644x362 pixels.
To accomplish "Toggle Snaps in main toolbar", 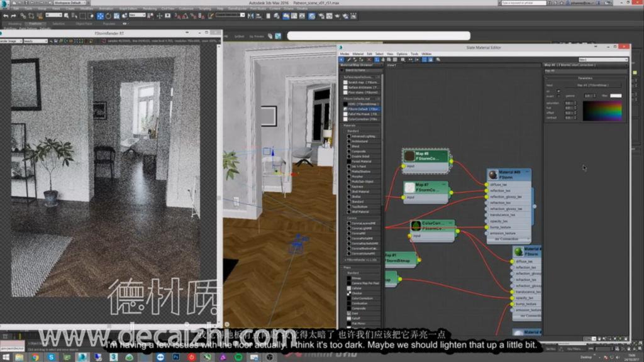I will tap(177, 16).
